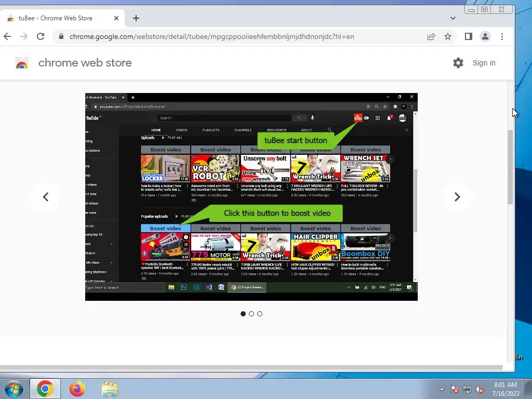The image size is (532, 399).
Task: Open the taskbar clock showing 8:01 AM
Action: coord(506,389)
